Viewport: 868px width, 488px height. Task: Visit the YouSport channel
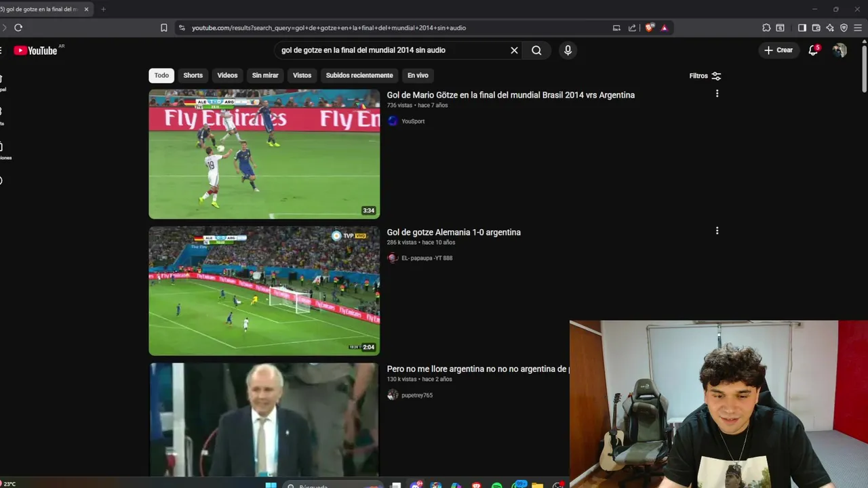pyautogui.click(x=413, y=121)
